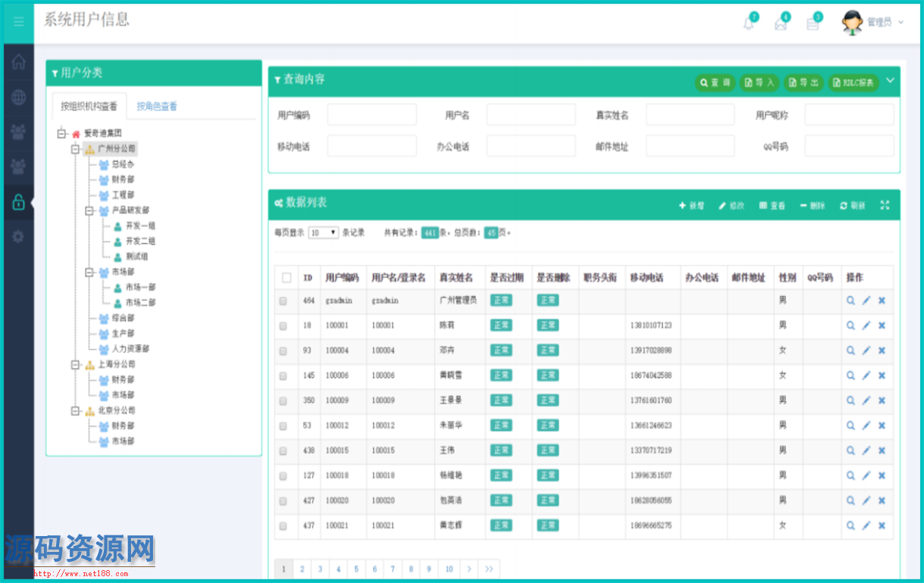Toggle fullscreen of the data list panel

[x=885, y=205]
